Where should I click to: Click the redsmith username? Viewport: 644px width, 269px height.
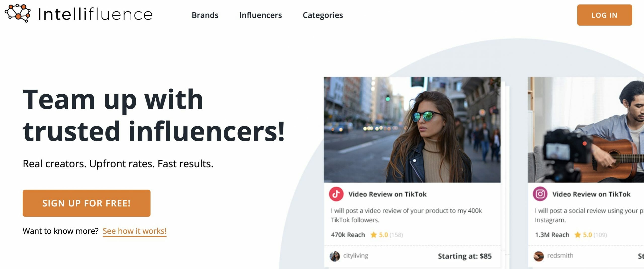(560, 256)
